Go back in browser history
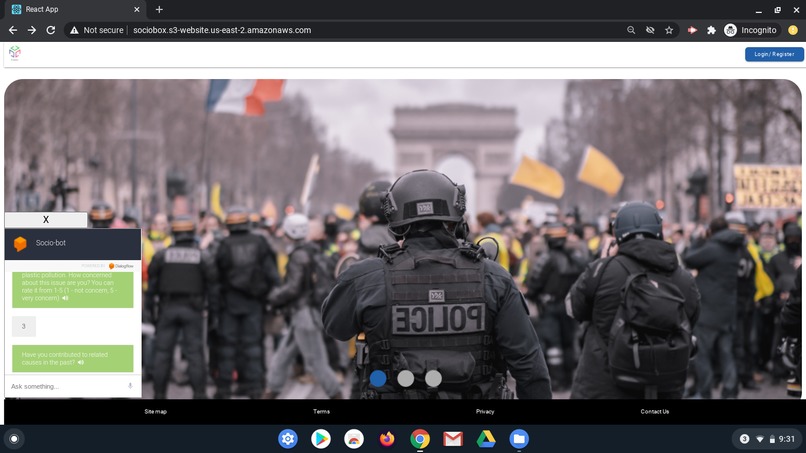The height and width of the screenshot is (453, 806). (13, 30)
